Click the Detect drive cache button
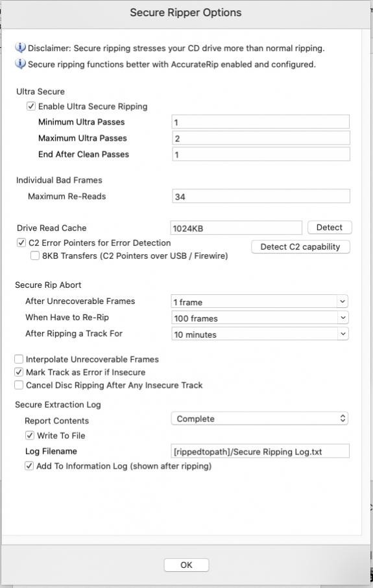Viewport: 373px width, 588px height. pos(330,228)
